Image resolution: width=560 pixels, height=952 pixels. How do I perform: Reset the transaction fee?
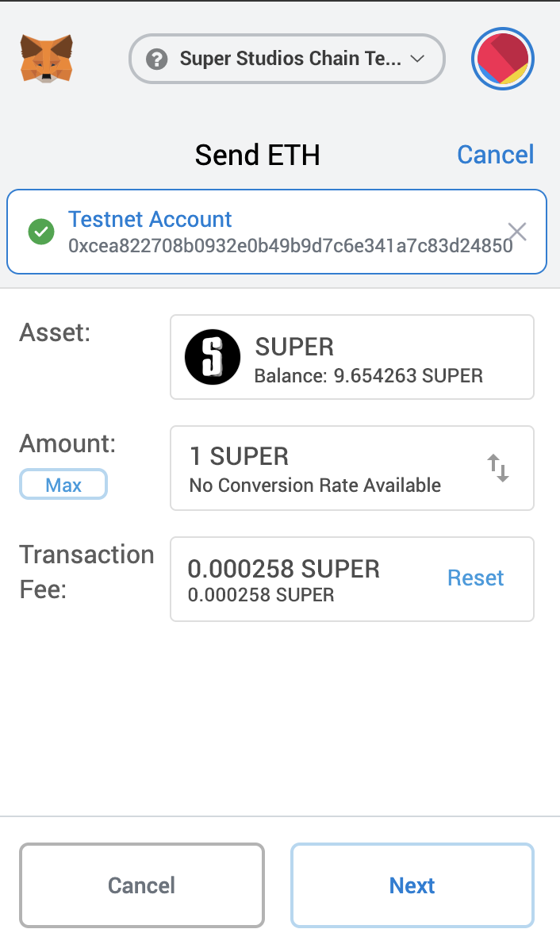475,578
